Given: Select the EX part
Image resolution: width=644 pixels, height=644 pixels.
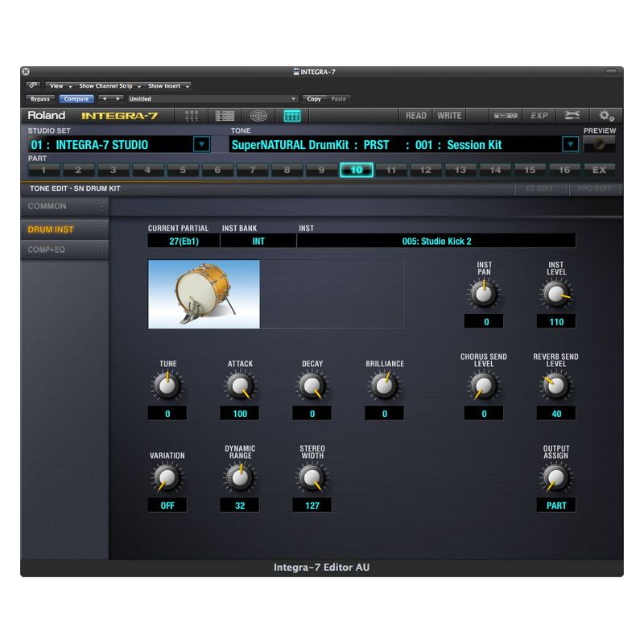Looking at the screenshot, I should coord(599,170).
